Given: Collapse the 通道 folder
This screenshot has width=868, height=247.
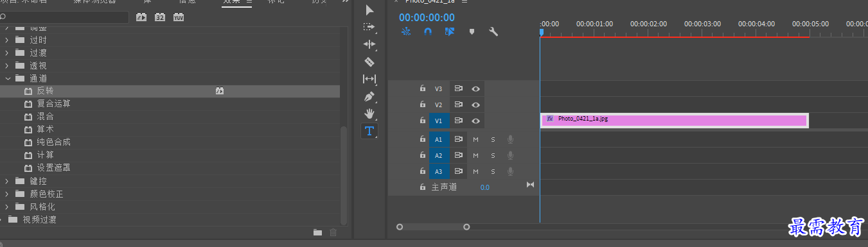Looking at the screenshot, I should pos(7,78).
